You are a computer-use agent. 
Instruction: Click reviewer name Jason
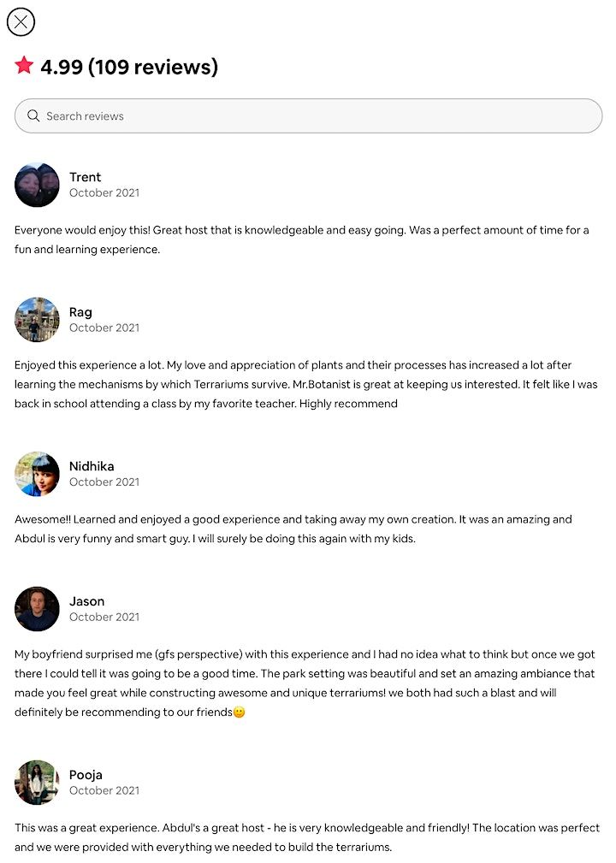tap(86, 601)
